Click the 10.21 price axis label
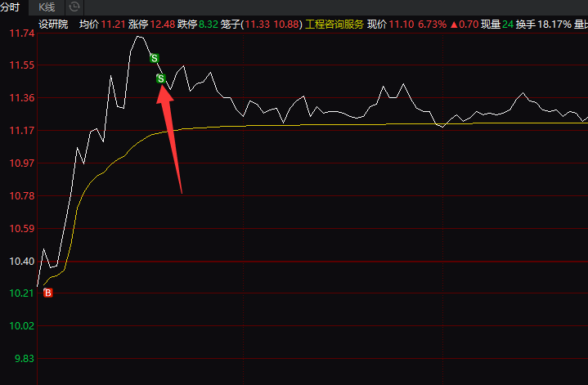This screenshot has width=588, height=385. (x=22, y=293)
